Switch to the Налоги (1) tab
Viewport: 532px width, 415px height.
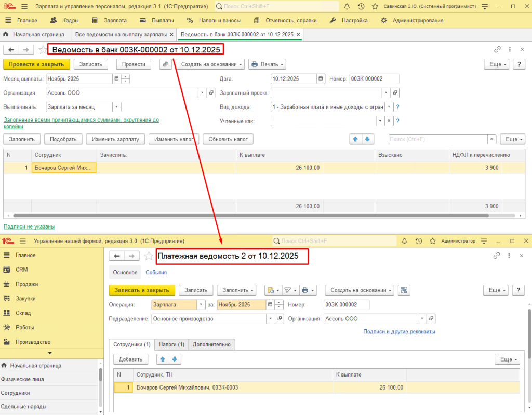(171, 344)
